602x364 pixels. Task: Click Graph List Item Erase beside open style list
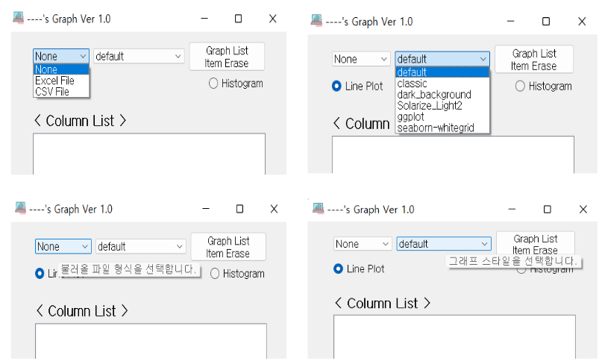[534, 60]
